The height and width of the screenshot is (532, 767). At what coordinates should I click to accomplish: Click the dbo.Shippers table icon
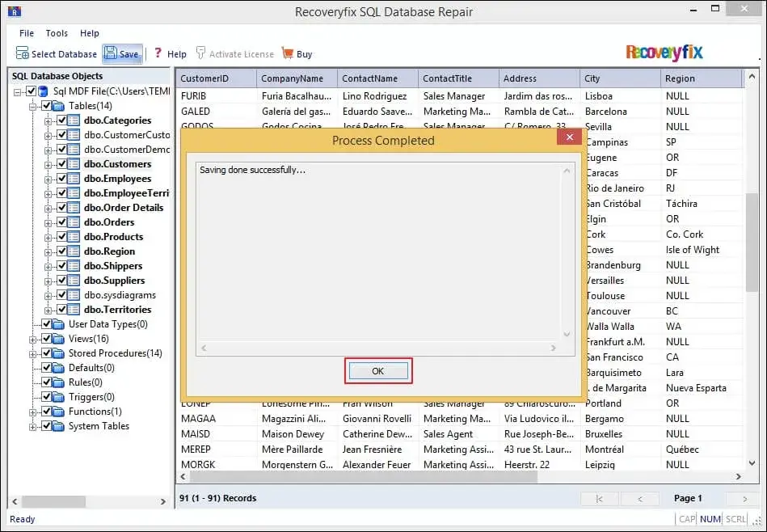click(74, 266)
